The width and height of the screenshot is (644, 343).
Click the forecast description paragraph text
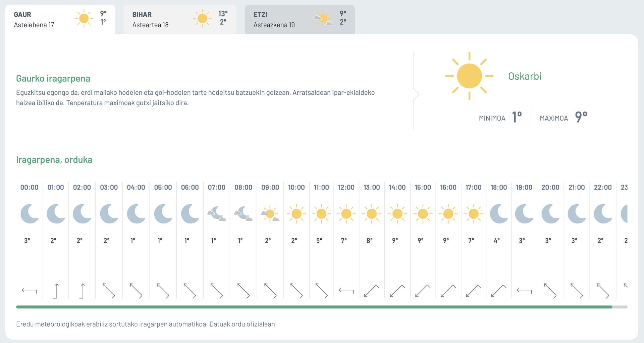tap(195, 98)
